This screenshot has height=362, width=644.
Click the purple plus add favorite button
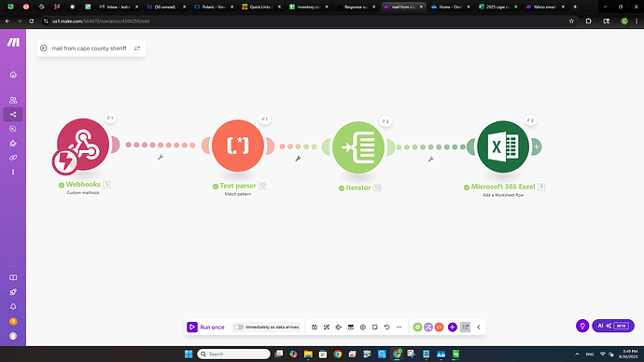452,327
